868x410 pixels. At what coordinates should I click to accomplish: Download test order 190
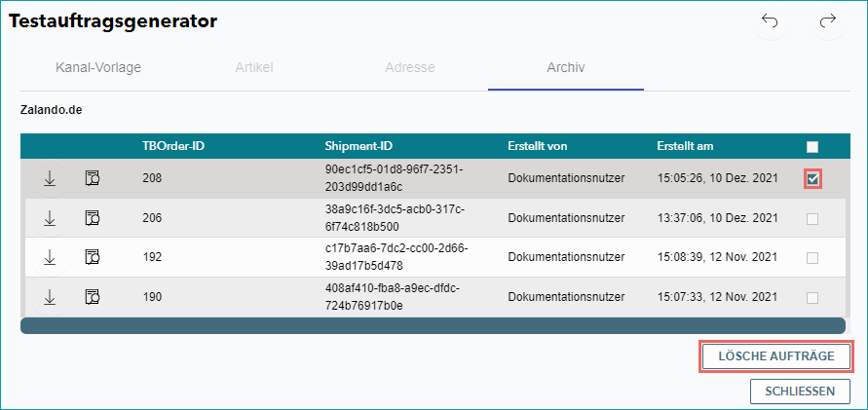tap(50, 297)
